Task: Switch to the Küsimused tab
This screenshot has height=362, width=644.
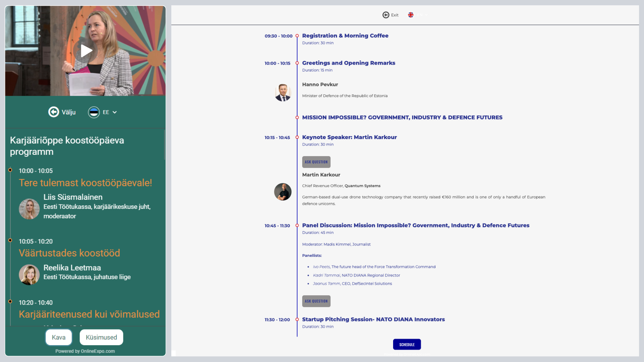Action: 101,337
